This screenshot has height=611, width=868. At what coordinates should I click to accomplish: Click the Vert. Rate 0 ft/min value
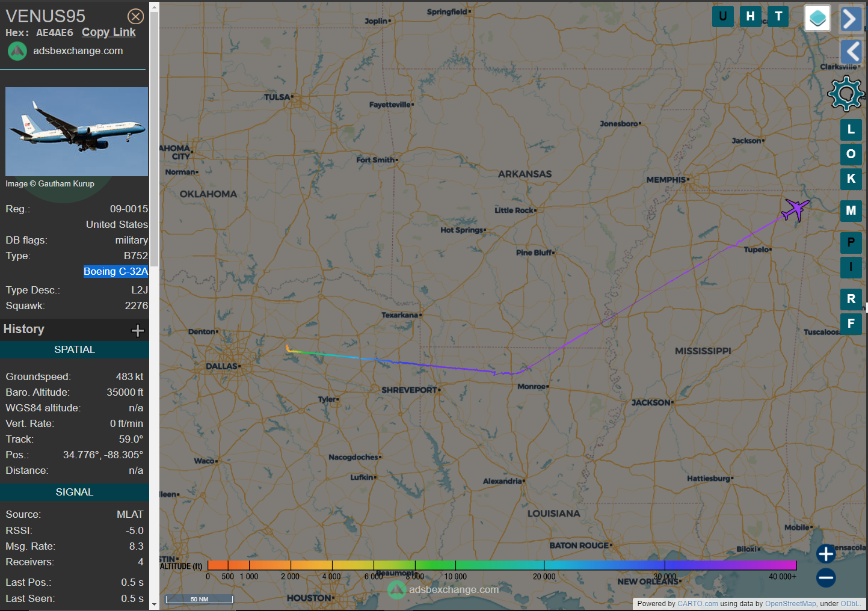126,424
